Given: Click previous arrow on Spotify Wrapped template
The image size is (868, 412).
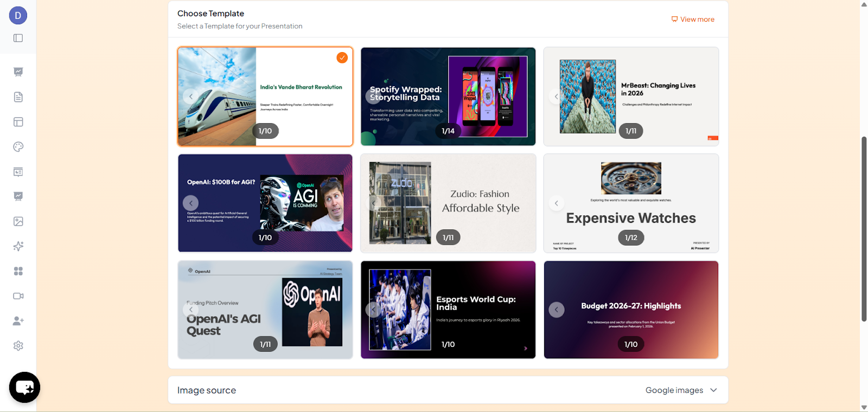Looking at the screenshot, I should 373,96.
